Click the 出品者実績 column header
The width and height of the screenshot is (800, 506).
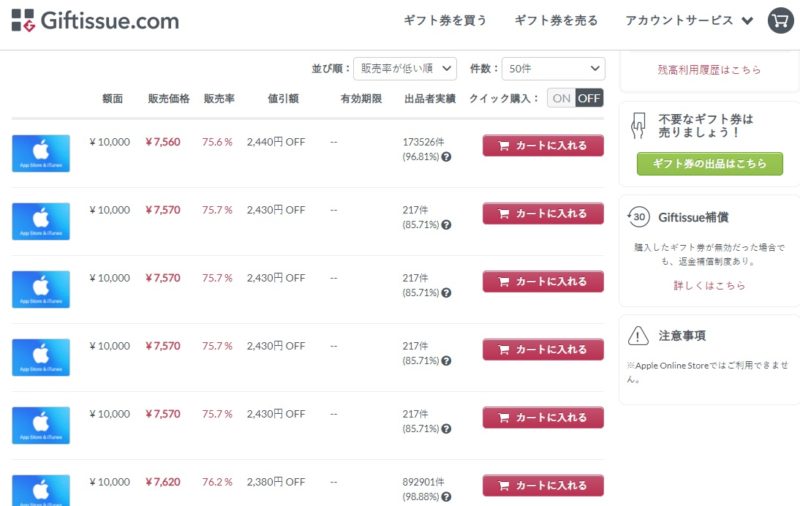[x=430, y=98]
